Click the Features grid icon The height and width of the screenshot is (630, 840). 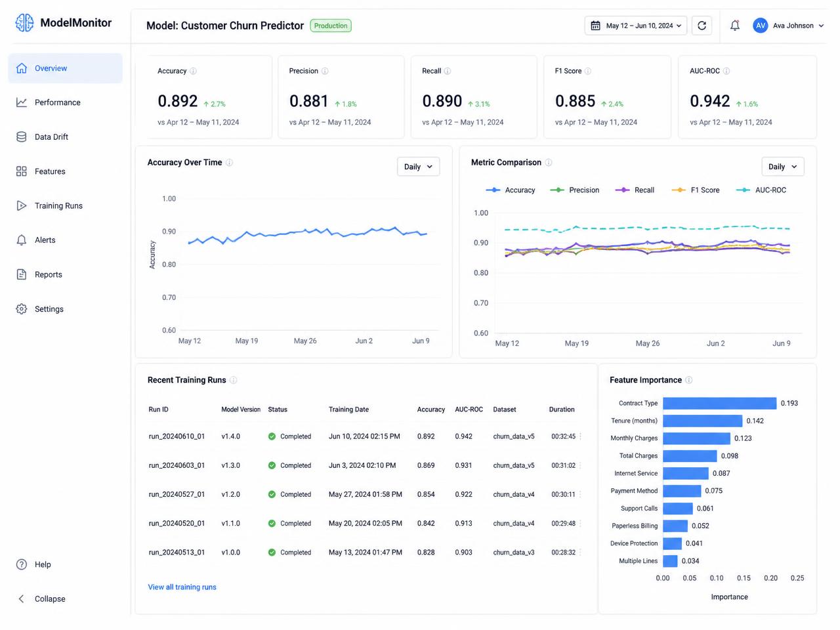(22, 171)
